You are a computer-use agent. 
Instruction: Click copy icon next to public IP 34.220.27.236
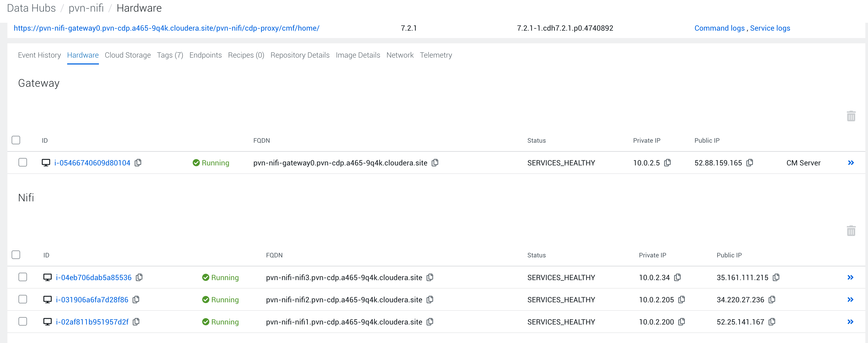click(x=772, y=299)
